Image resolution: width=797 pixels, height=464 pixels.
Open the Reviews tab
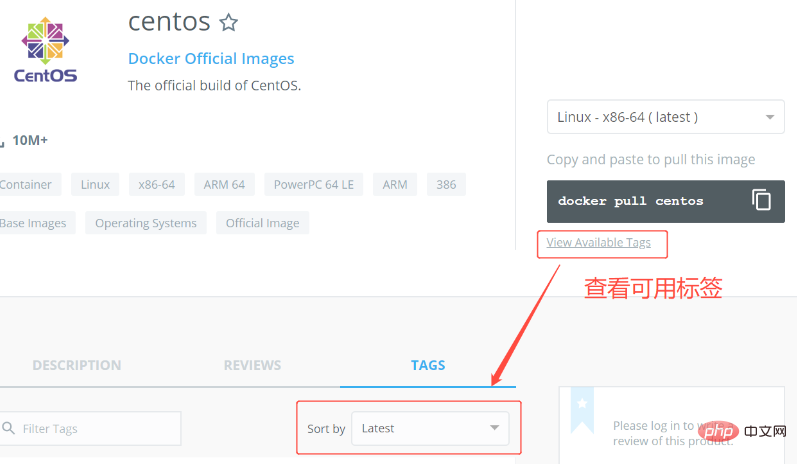coord(252,365)
